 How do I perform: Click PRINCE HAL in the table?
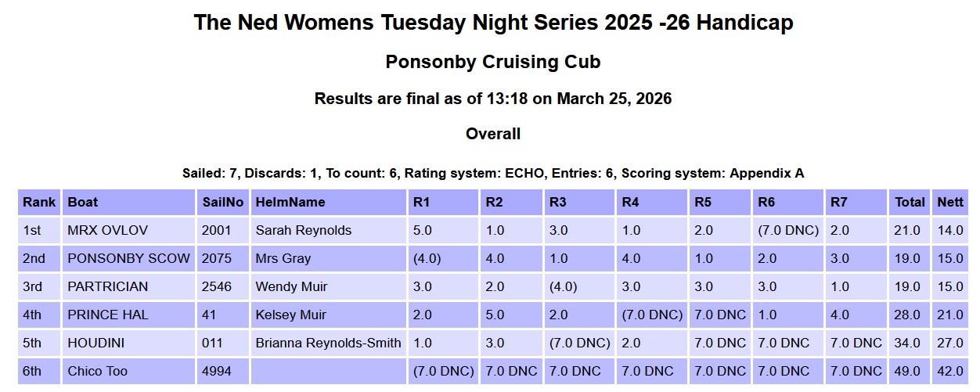(108, 315)
